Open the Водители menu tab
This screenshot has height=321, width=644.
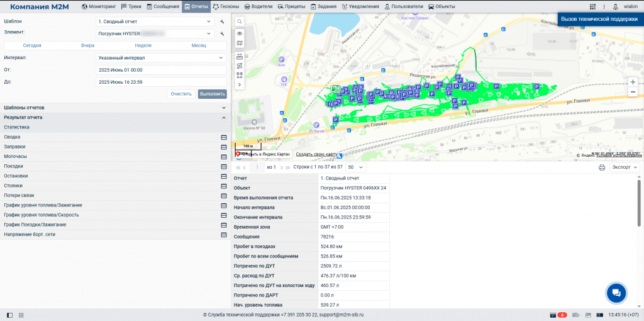258,6
